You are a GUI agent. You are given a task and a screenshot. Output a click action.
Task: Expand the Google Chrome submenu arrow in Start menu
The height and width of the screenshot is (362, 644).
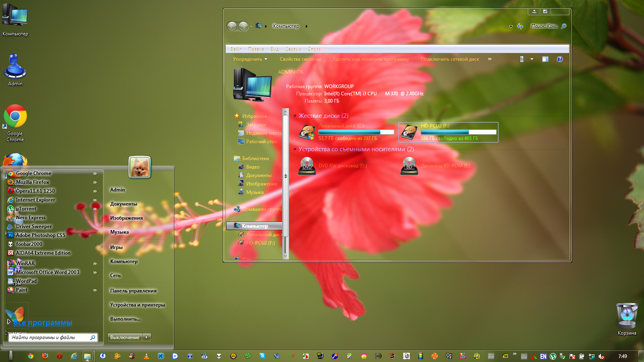tap(95, 173)
